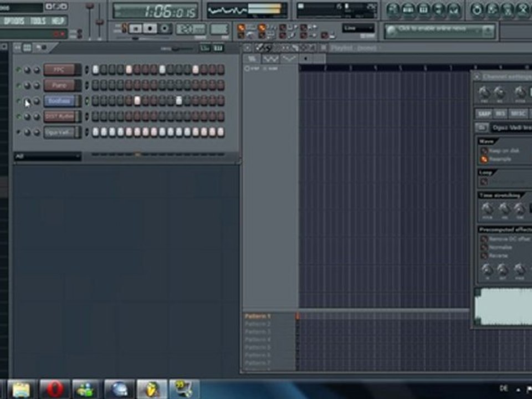This screenshot has width=532, height=399.
Task: Toggle the FPC channel select indicator
Action: [x=87, y=70]
